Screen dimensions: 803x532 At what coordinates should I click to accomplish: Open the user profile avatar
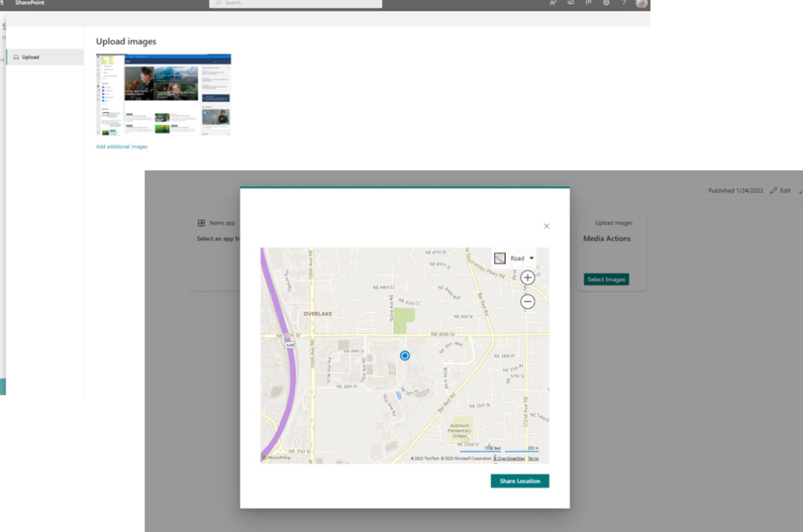coord(641,3)
